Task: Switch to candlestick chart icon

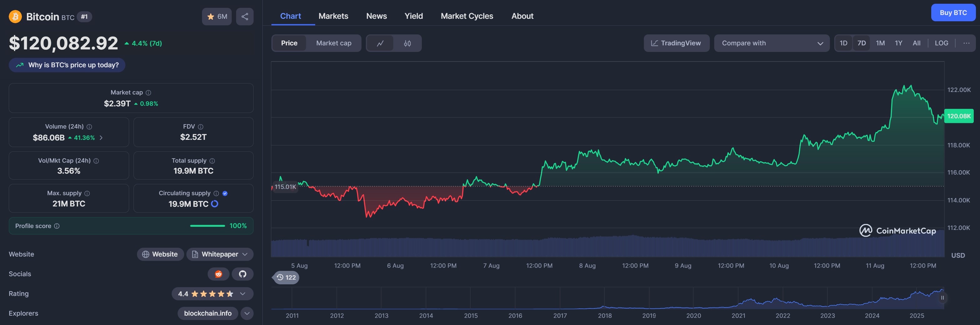Action: tap(407, 43)
